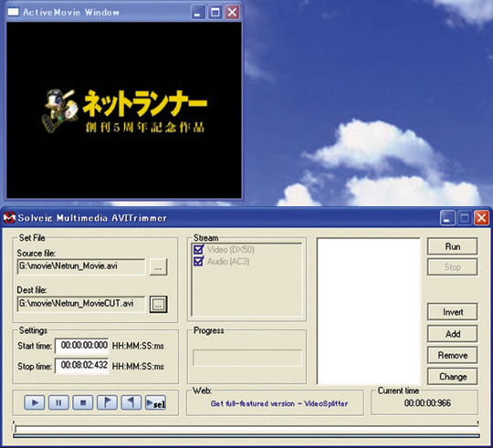Click the Invert button
Image resolution: width=493 pixels, height=448 pixels.
[x=452, y=312]
